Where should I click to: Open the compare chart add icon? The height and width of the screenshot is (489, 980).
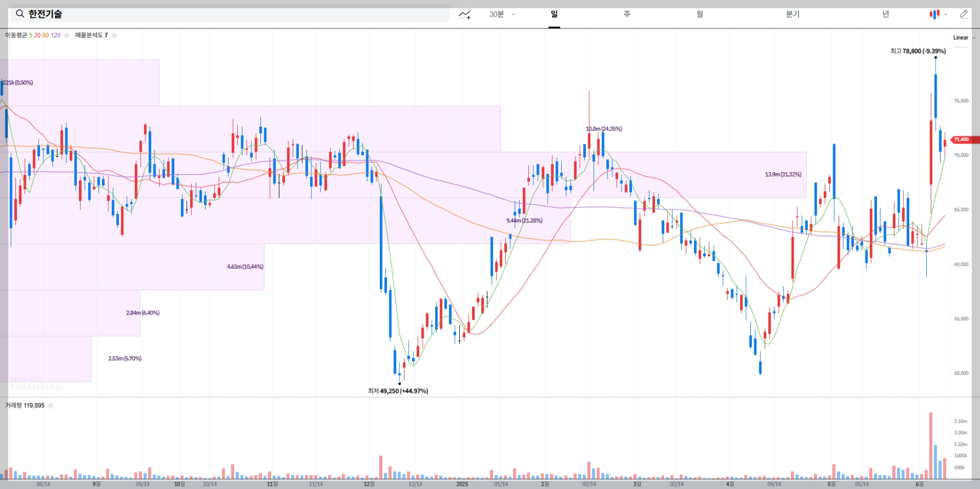[x=465, y=14]
